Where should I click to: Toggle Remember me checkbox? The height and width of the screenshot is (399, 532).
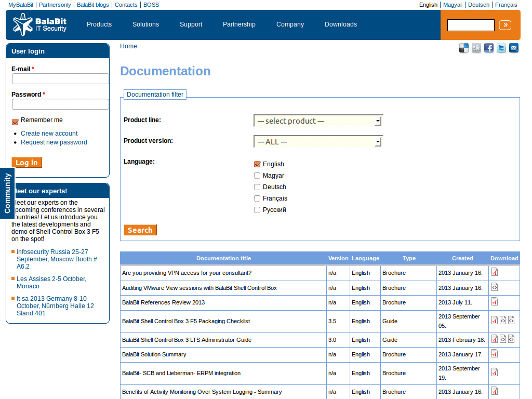coord(15,122)
